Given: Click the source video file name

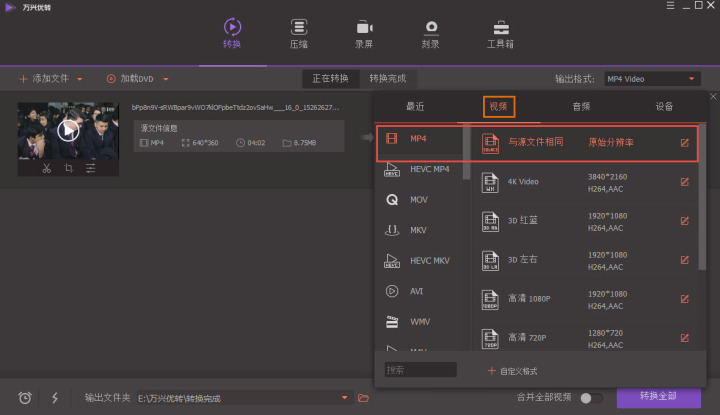Looking at the screenshot, I should click(x=235, y=107).
